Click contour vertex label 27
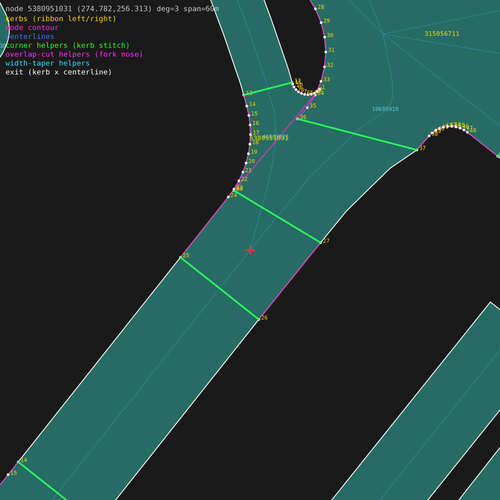 coord(326,241)
